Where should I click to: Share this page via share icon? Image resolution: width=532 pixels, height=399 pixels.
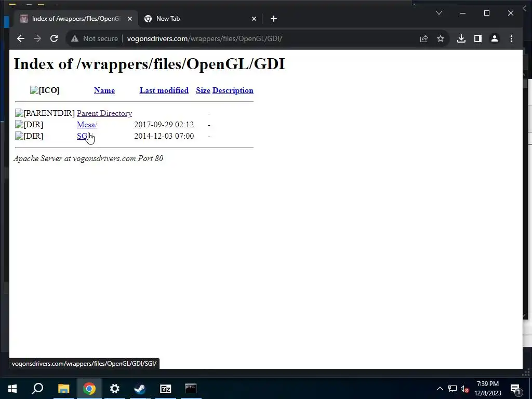tap(424, 38)
